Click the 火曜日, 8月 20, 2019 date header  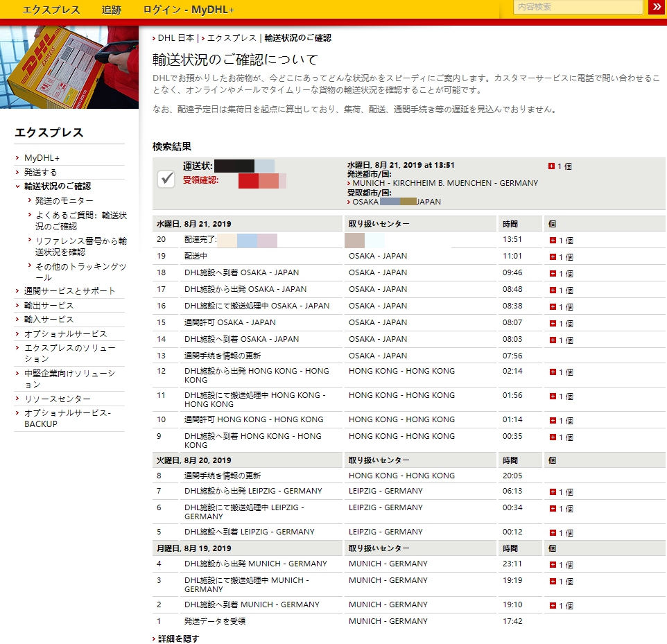pyautogui.click(x=194, y=460)
